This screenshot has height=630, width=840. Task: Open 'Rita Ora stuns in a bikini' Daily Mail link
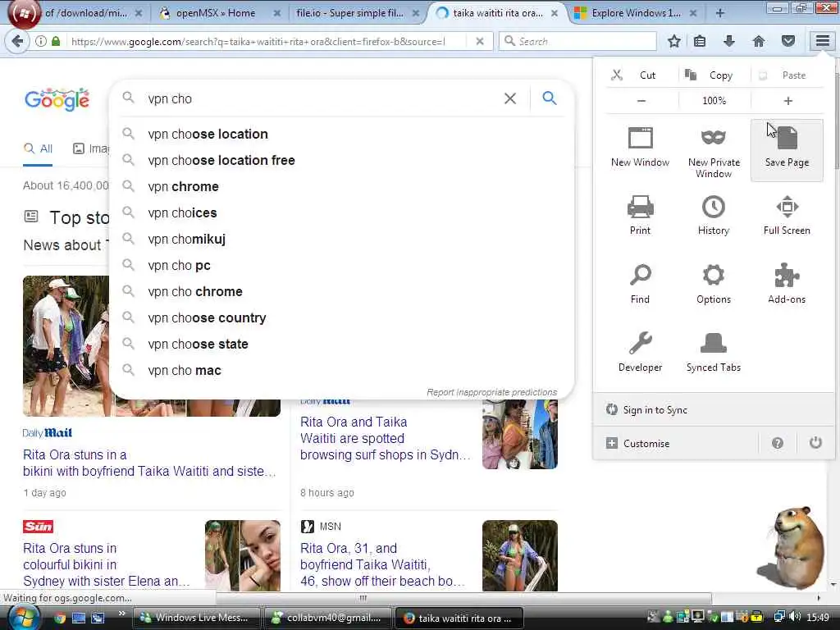coord(149,463)
